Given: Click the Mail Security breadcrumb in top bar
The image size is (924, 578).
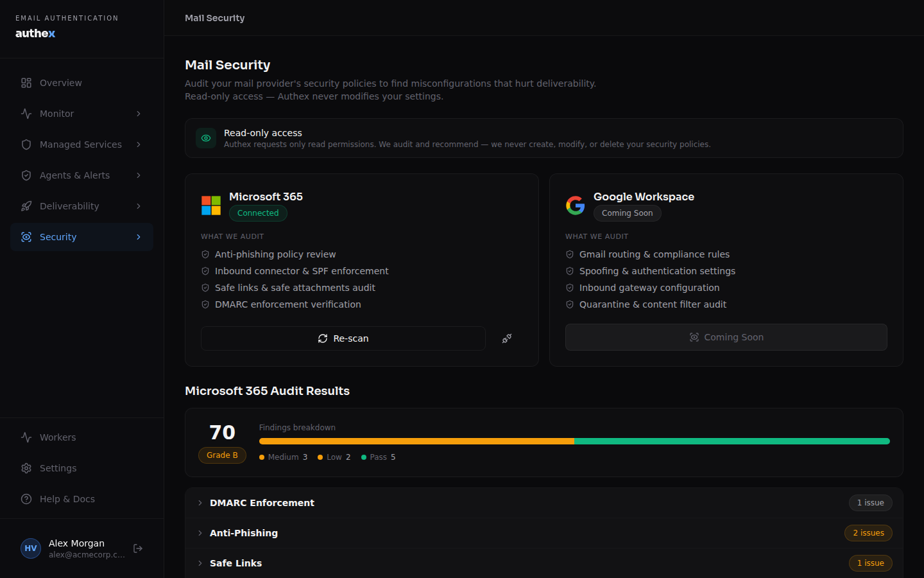Looking at the screenshot, I should [x=215, y=18].
